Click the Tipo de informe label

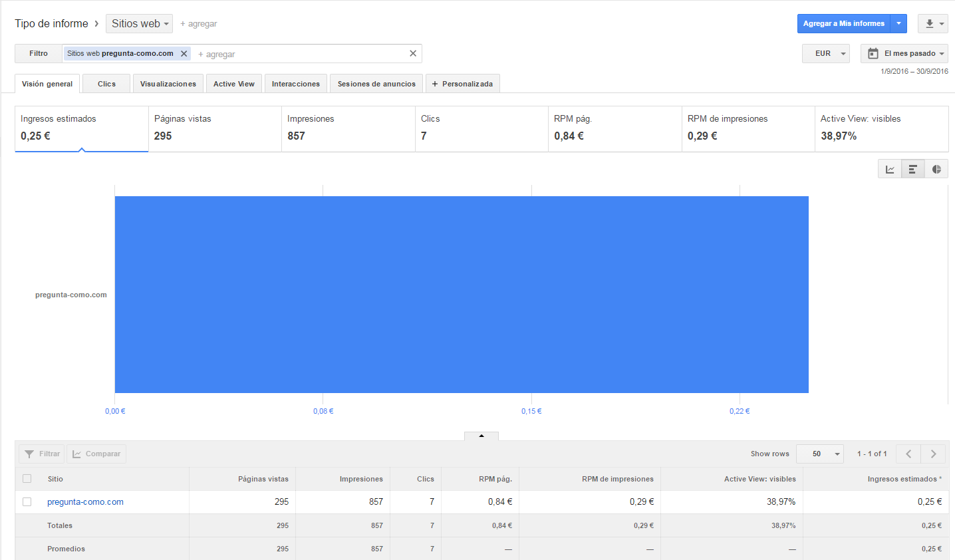pos(51,23)
